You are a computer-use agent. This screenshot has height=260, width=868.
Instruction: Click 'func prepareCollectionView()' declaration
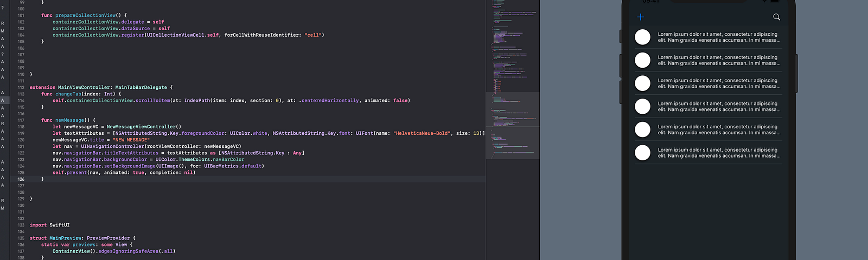84,15
